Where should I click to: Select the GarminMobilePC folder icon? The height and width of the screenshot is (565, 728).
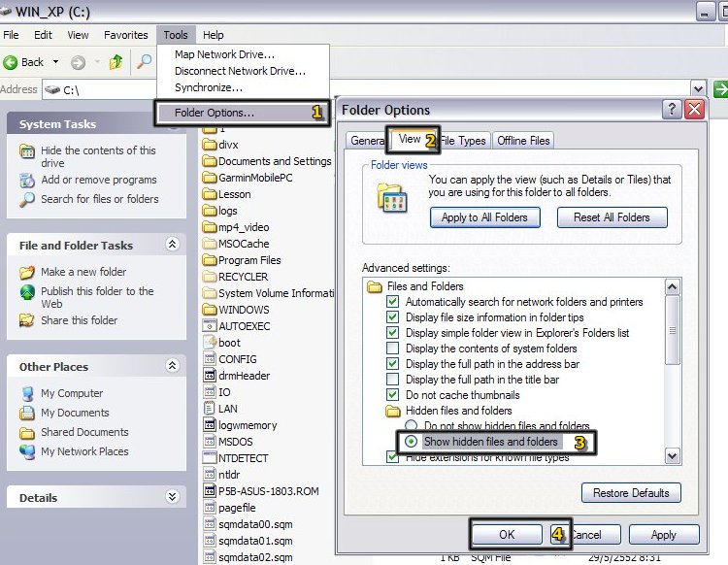(210, 178)
